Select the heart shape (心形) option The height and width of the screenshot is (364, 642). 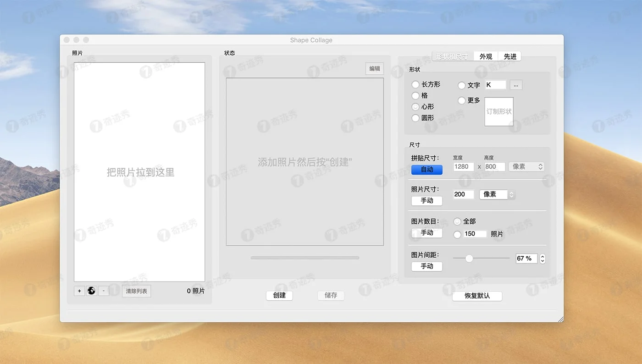click(415, 106)
